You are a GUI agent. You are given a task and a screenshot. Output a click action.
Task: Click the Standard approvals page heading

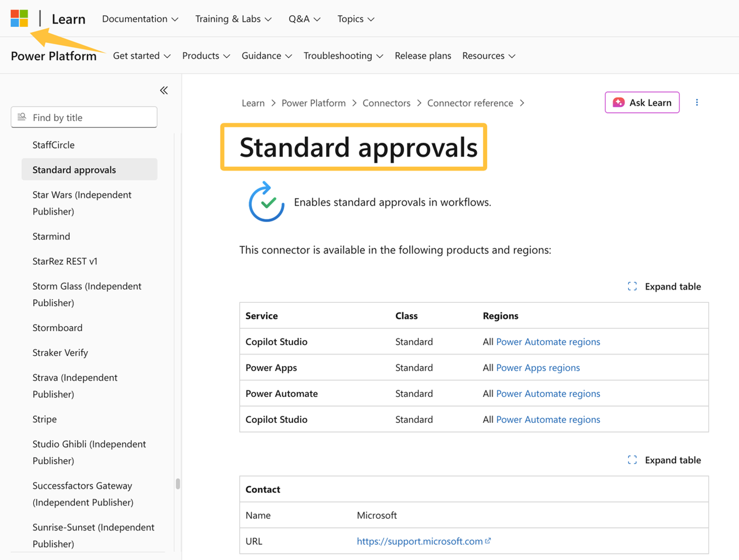click(358, 147)
